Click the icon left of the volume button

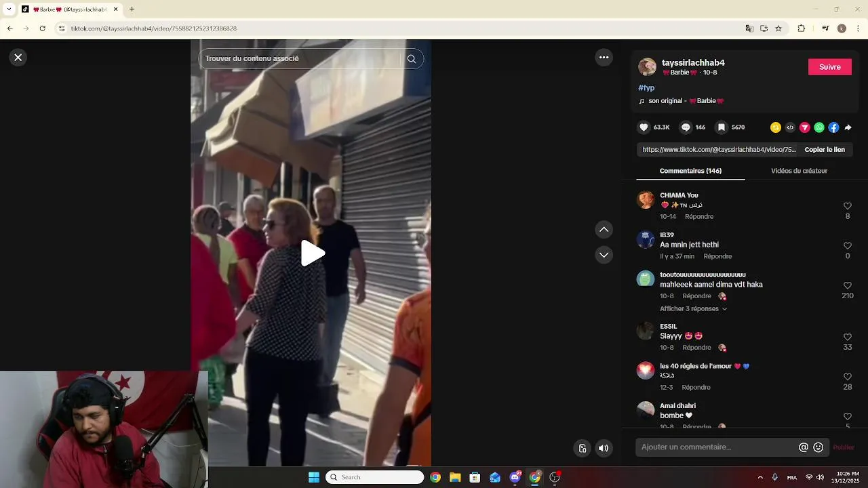click(x=582, y=448)
